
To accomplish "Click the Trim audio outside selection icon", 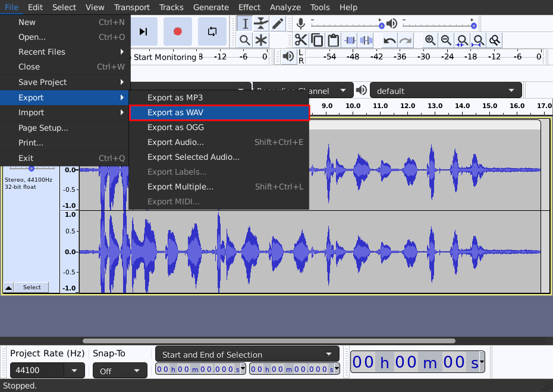I will [x=350, y=40].
